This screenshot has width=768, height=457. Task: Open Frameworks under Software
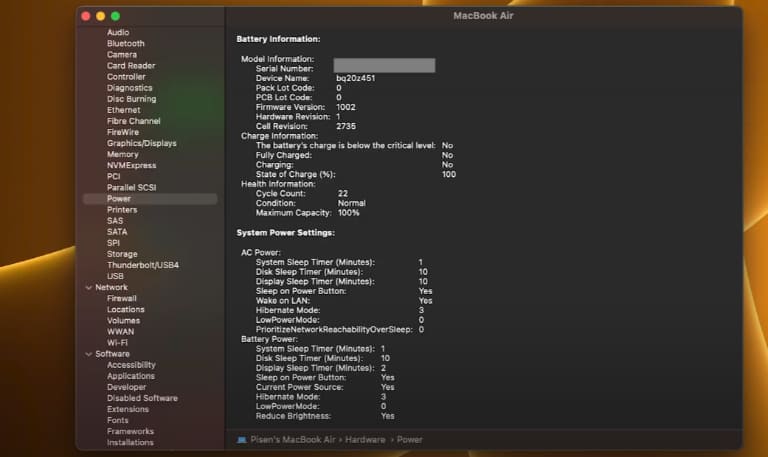[x=130, y=432]
